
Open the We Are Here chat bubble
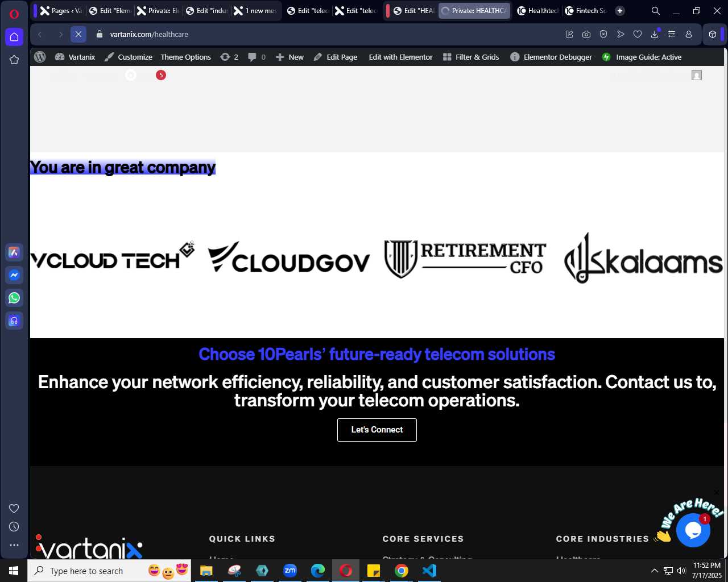pos(693,530)
